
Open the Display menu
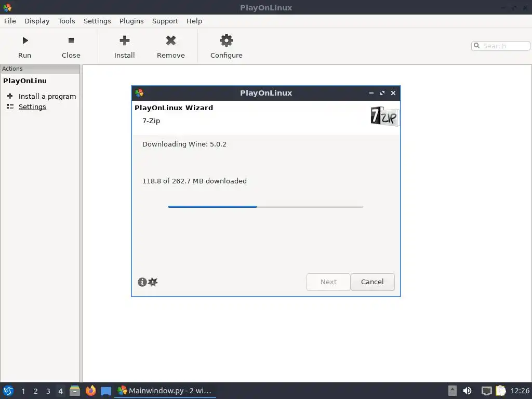(x=37, y=21)
